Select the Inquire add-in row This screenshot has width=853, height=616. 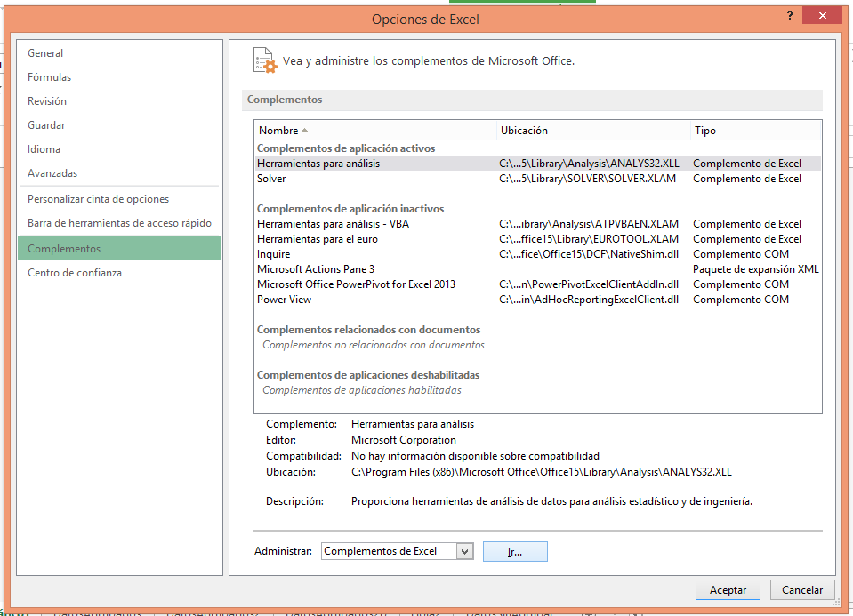[273, 254]
